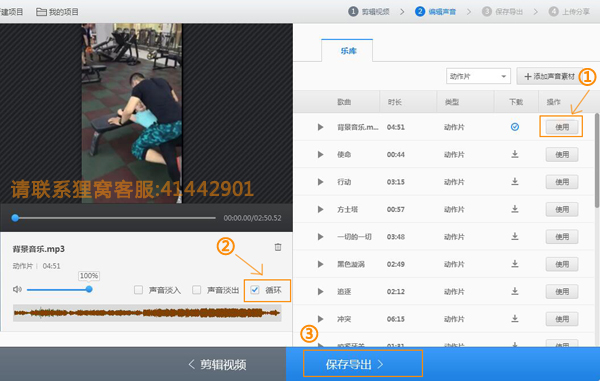
Task: Use the 使命 track
Action: point(562,155)
